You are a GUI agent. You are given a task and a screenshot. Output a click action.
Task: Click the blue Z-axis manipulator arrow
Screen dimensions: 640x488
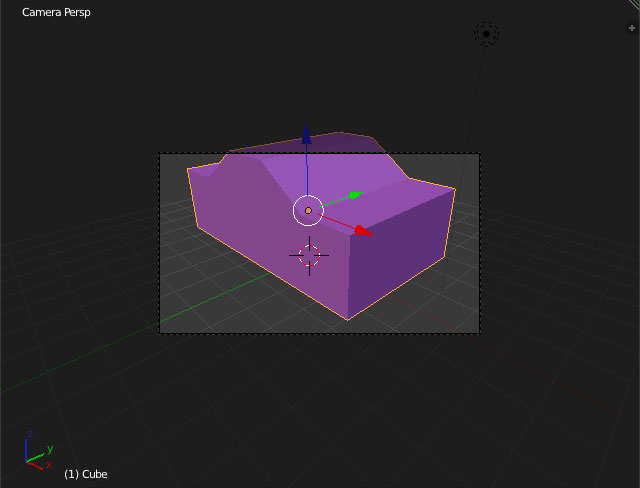point(307,136)
